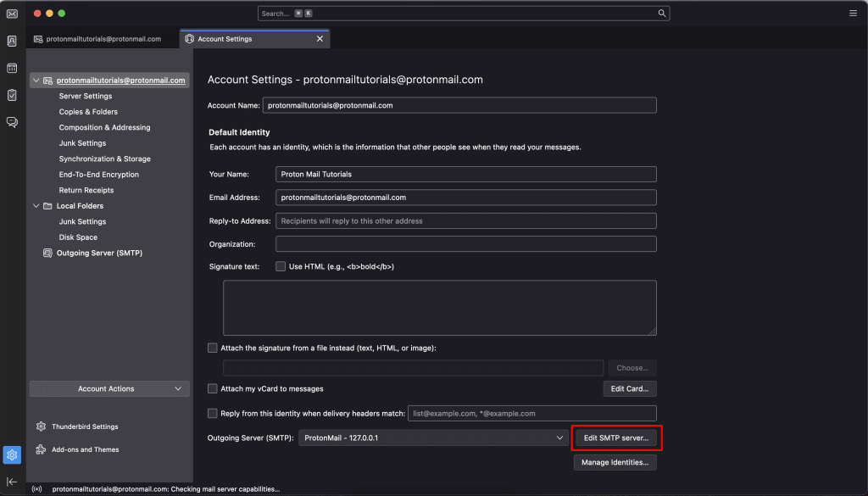Open Disk Space under Local Folders
868x496 pixels.
coord(78,237)
